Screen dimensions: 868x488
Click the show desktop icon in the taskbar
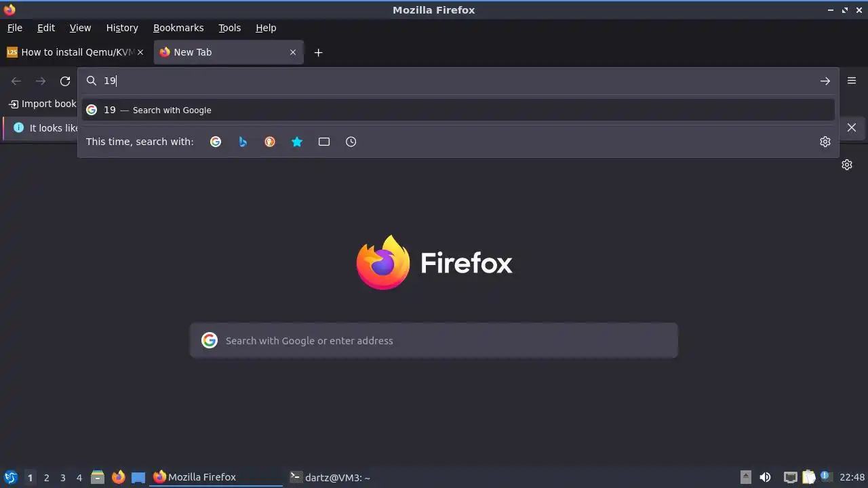pyautogui.click(x=138, y=477)
